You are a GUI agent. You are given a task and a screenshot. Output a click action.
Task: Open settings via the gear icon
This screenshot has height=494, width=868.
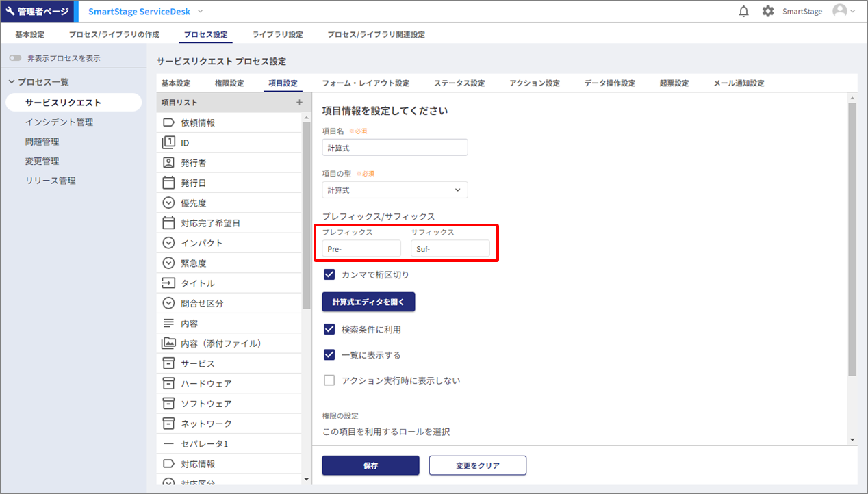click(768, 12)
